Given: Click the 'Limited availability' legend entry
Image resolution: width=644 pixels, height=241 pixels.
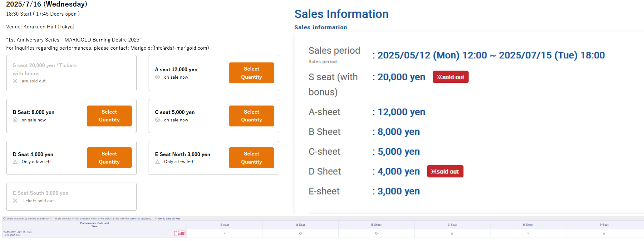Looking at the screenshot, I should point(37,219).
